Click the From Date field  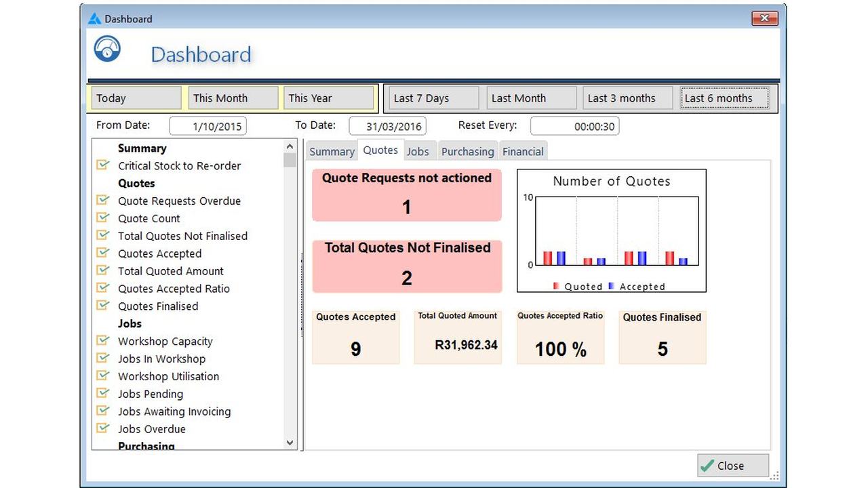tap(208, 126)
